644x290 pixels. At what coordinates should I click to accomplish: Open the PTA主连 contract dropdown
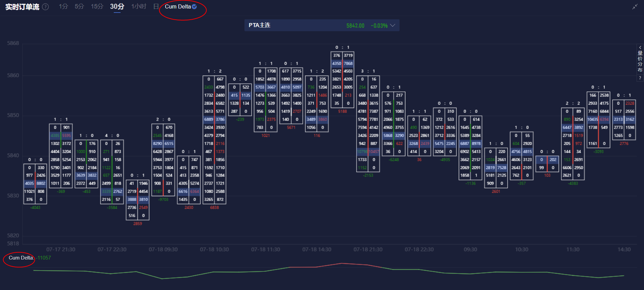point(322,25)
